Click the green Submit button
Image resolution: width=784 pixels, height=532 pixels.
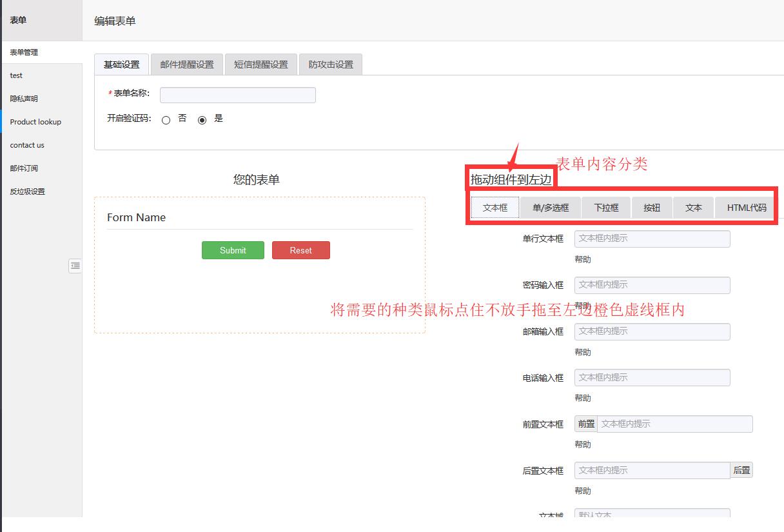[x=233, y=250]
